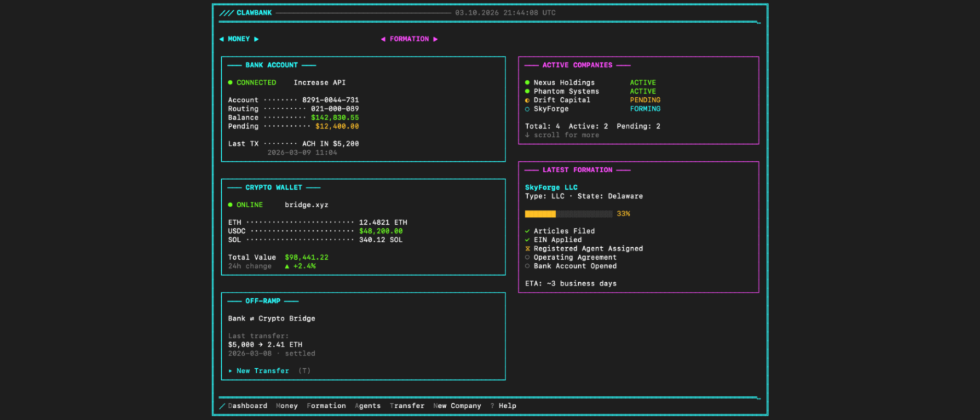
Task: Click the PENDING status for Drift Capital
Action: [x=645, y=100]
